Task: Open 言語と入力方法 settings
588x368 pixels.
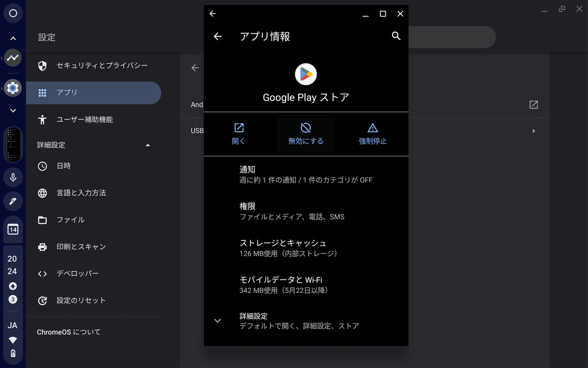Action: (x=94, y=193)
